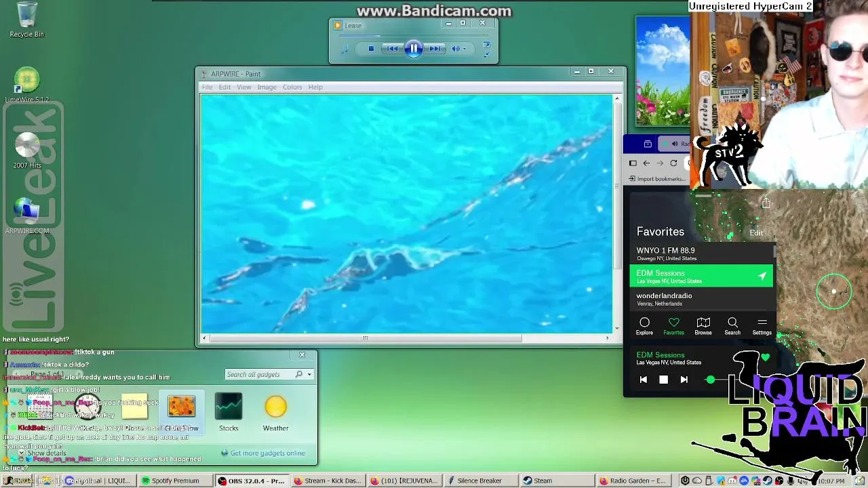
Task: Select the Clock gadget
Action: (87, 407)
